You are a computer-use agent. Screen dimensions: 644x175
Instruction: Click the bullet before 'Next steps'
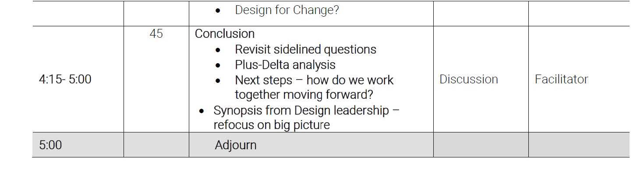pos(218,81)
